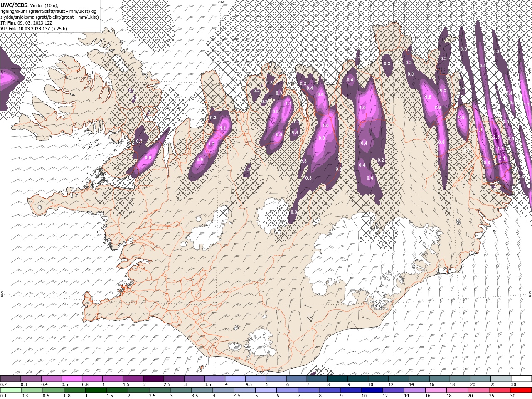Select the dark grey-purple 0.2 snow legend swatch
Screen dimensions: 532x399
click(10, 379)
